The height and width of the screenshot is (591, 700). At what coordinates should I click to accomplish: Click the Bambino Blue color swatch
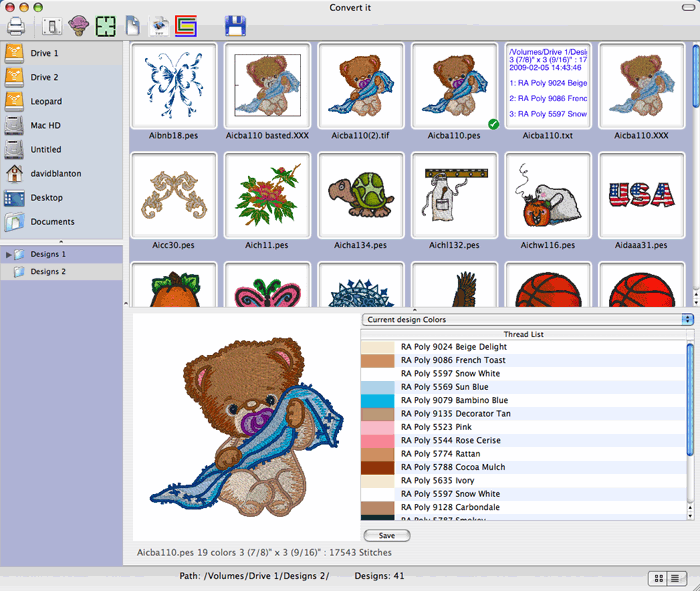pyautogui.click(x=378, y=401)
